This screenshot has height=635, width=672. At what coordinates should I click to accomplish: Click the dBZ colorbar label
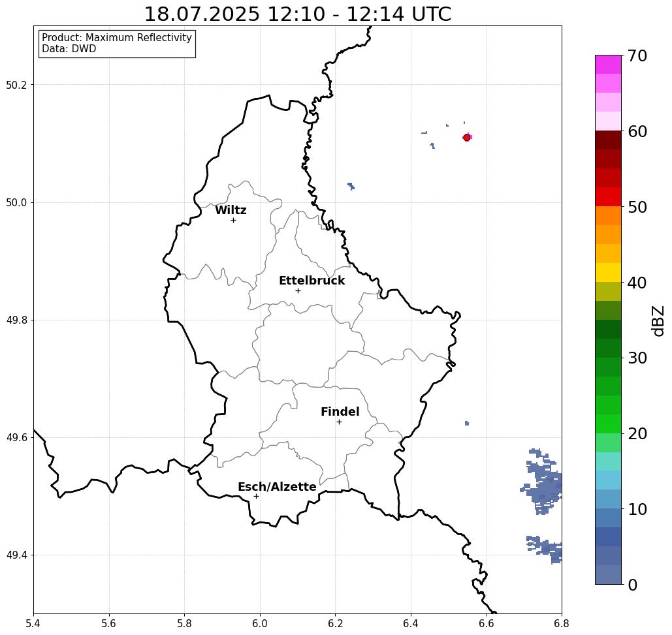click(x=658, y=321)
